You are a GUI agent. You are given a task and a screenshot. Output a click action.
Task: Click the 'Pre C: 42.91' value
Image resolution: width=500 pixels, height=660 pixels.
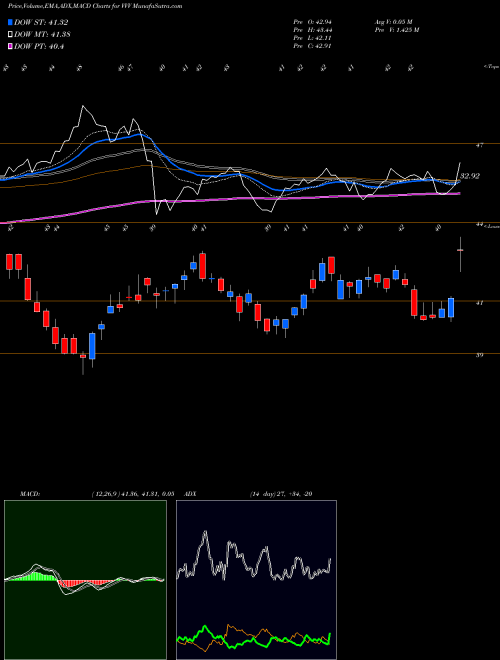coord(312,46)
